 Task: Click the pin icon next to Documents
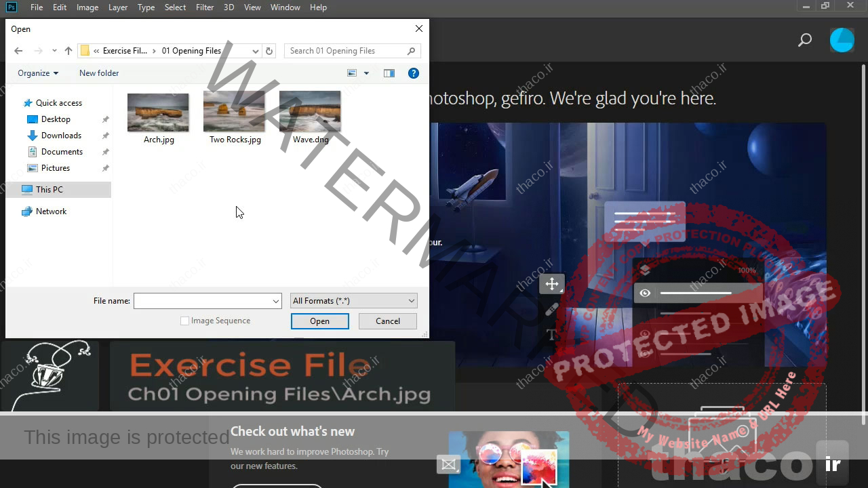105,152
